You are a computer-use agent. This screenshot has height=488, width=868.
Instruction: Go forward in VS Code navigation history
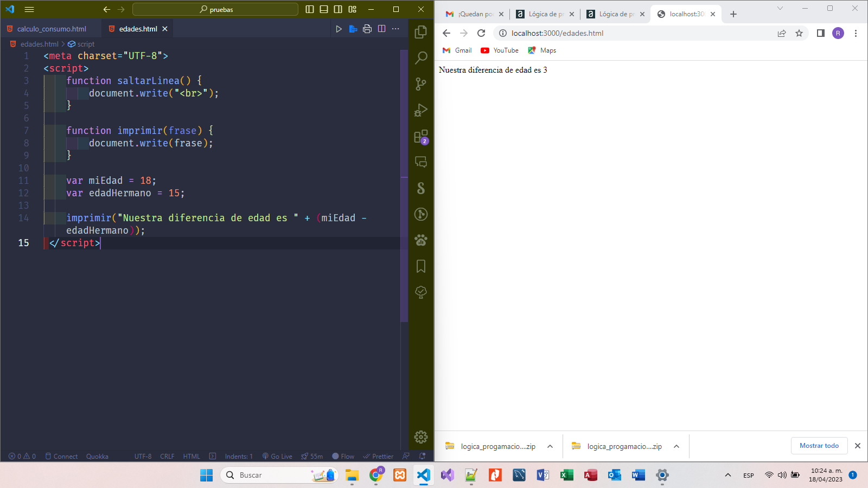coord(121,9)
